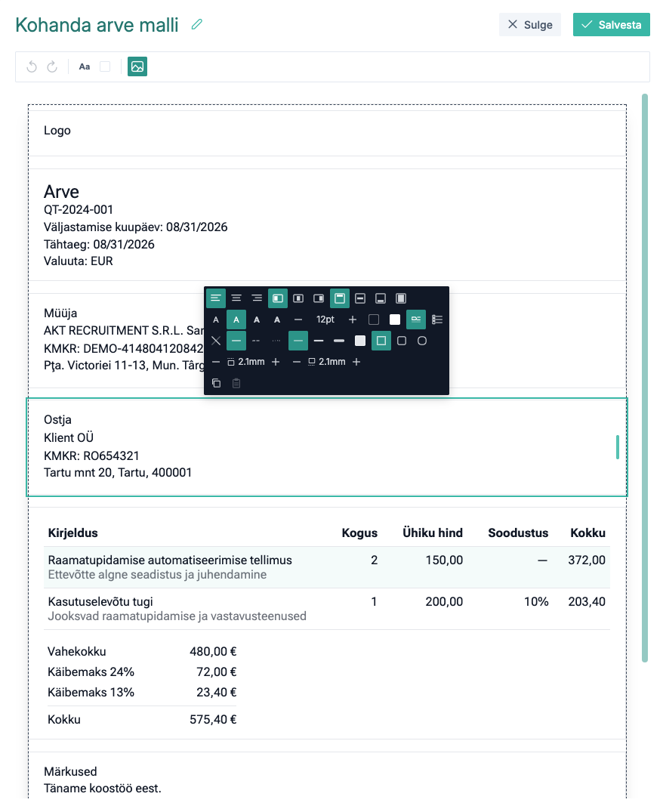Select the dashed border style
The image size is (663, 812).
[x=256, y=341]
